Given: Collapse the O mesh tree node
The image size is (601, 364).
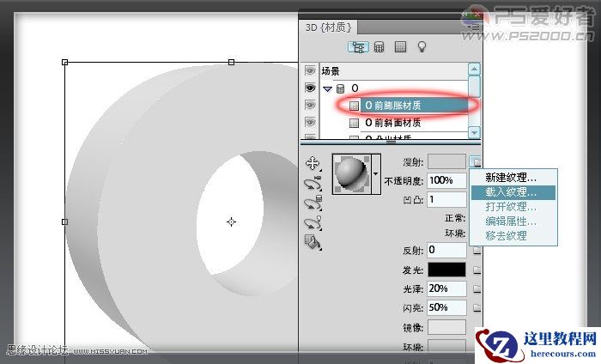Looking at the screenshot, I should (x=327, y=89).
